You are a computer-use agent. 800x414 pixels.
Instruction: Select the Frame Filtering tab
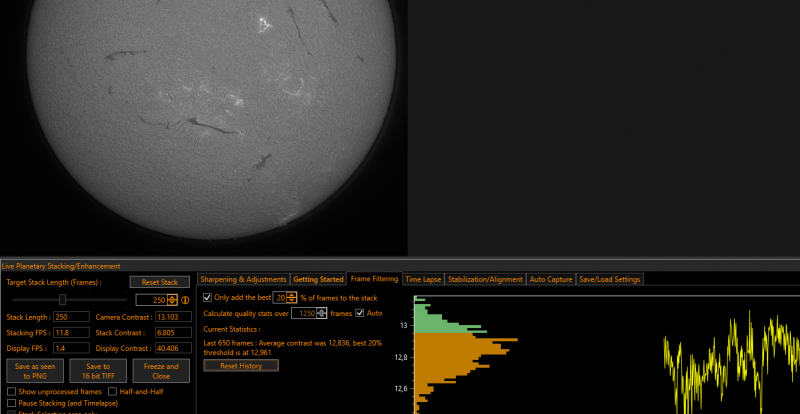point(374,279)
